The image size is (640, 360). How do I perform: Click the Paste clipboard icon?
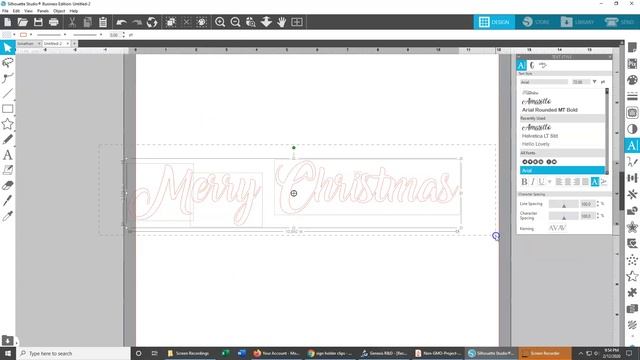point(103,22)
